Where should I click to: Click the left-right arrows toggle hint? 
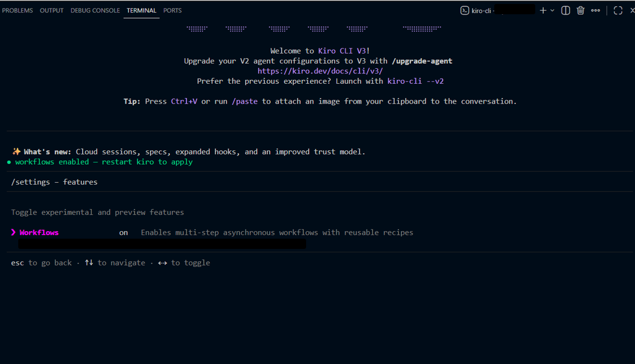pos(184,263)
